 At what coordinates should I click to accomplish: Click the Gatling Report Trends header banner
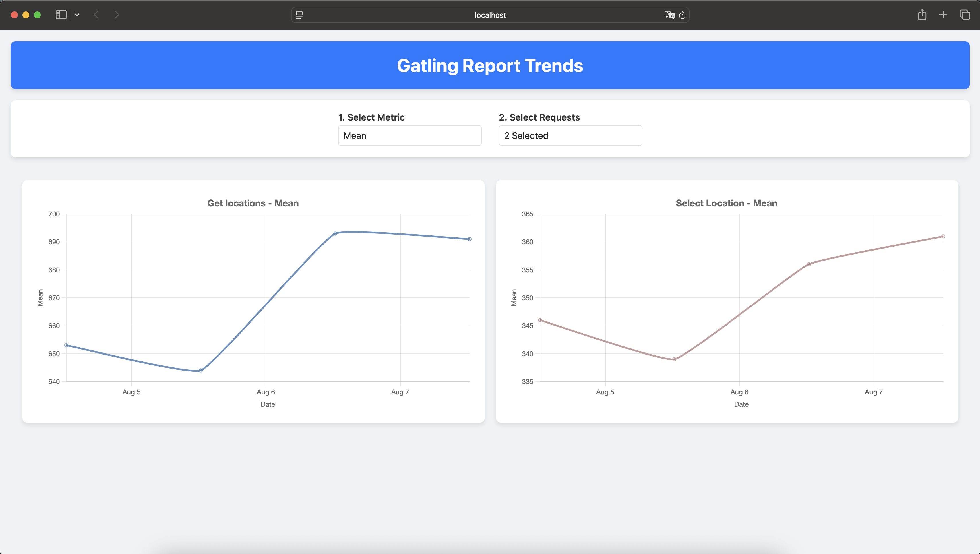pyautogui.click(x=490, y=65)
